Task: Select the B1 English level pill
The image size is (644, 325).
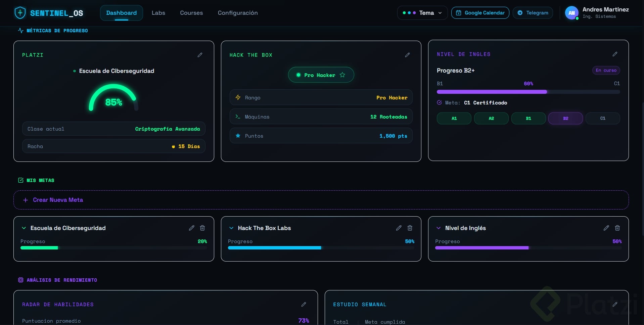Action: tap(528, 118)
